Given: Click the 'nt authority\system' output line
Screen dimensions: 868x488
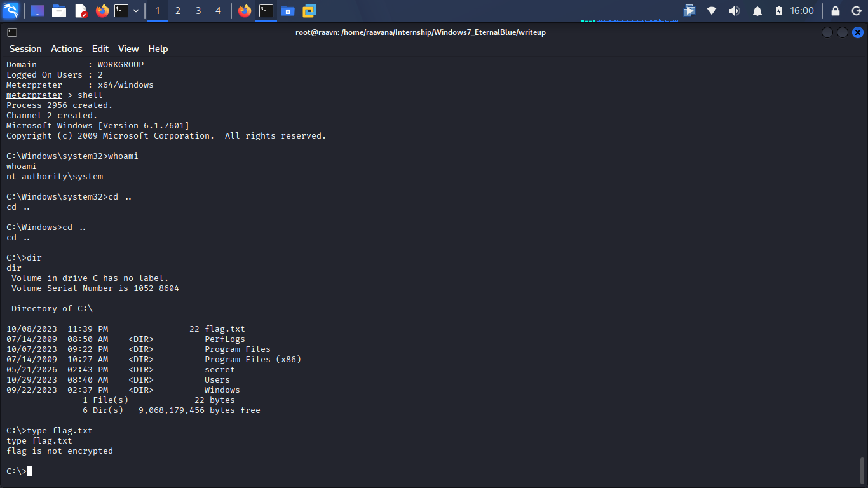Looking at the screenshot, I should point(55,177).
